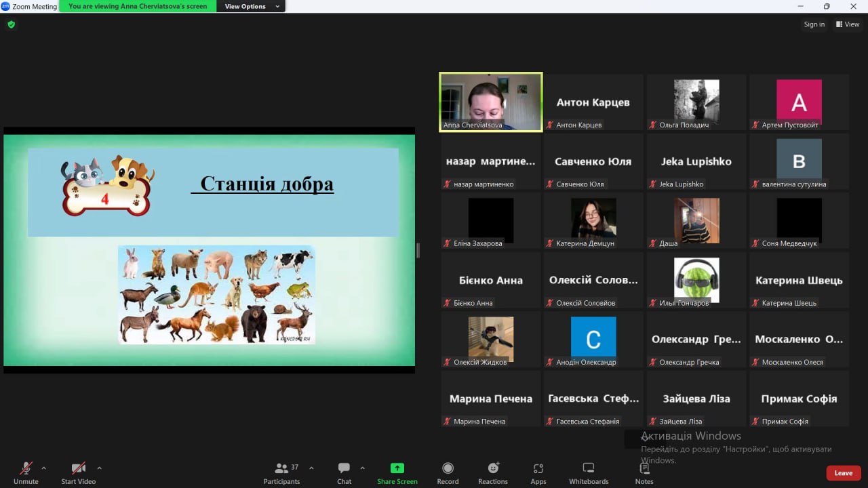
Task: Expand the arrow next to Participants
Action: (311, 468)
